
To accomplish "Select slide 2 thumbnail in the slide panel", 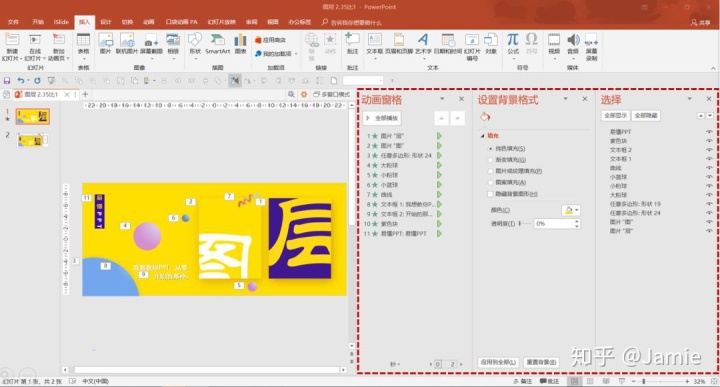I will (x=32, y=140).
